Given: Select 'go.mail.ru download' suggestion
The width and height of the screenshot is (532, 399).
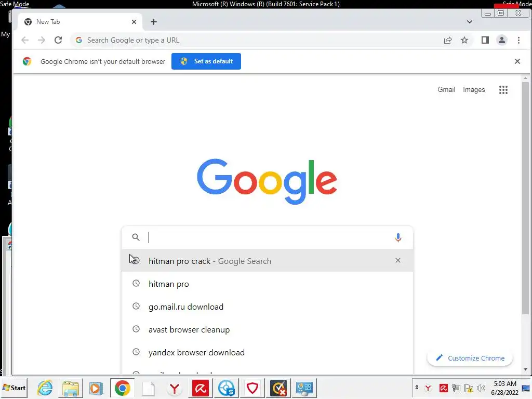Looking at the screenshot, I should tap(267, 307).
